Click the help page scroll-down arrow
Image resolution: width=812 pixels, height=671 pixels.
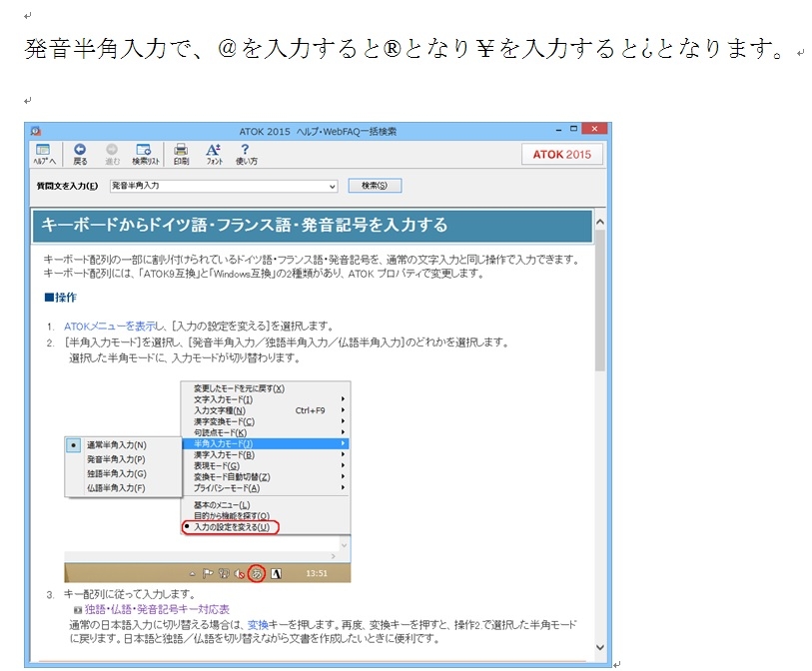(600, 647)
